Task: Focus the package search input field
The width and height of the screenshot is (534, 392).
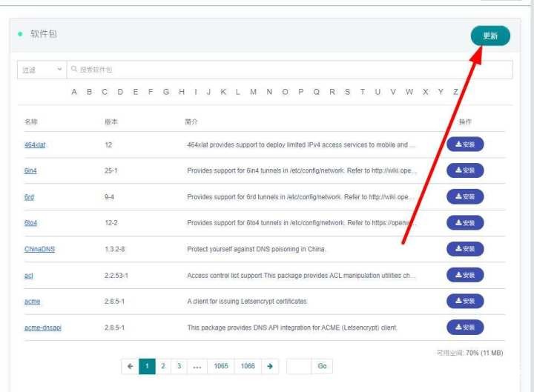Action: tap(289, 70)
